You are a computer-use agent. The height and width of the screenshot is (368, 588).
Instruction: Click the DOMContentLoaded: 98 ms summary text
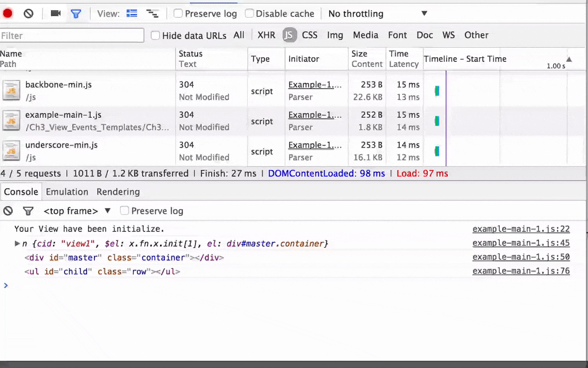tap(326, 173)
